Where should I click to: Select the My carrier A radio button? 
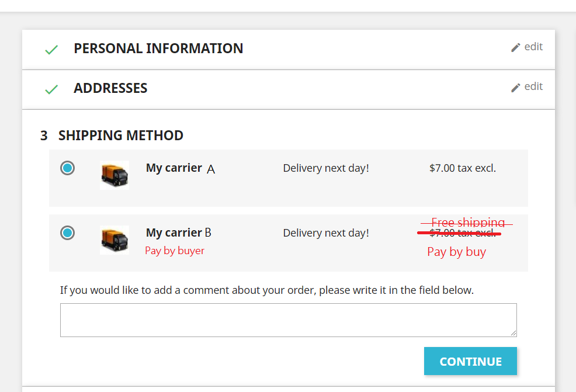[68, 169]
